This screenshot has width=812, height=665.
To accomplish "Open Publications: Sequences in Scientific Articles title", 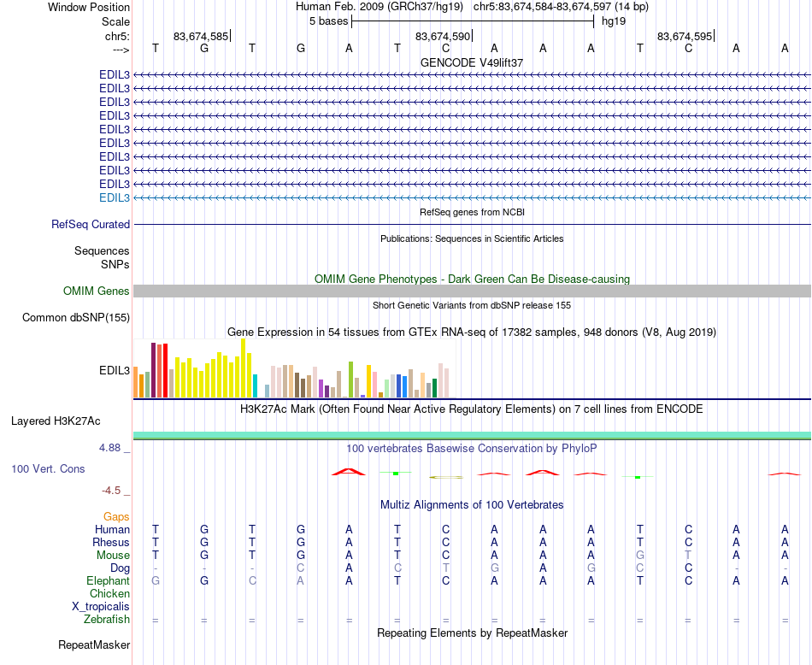I will (472, 238).
